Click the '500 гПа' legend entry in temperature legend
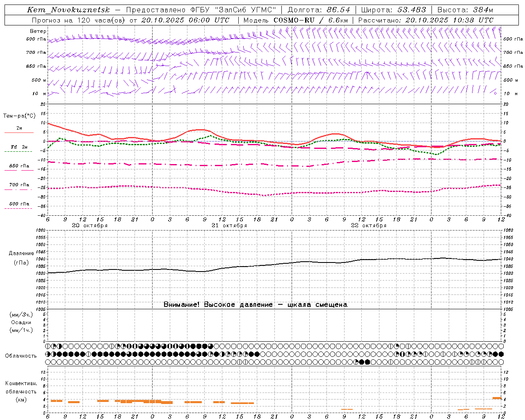The image size is (525, 420). click(19, 204)
